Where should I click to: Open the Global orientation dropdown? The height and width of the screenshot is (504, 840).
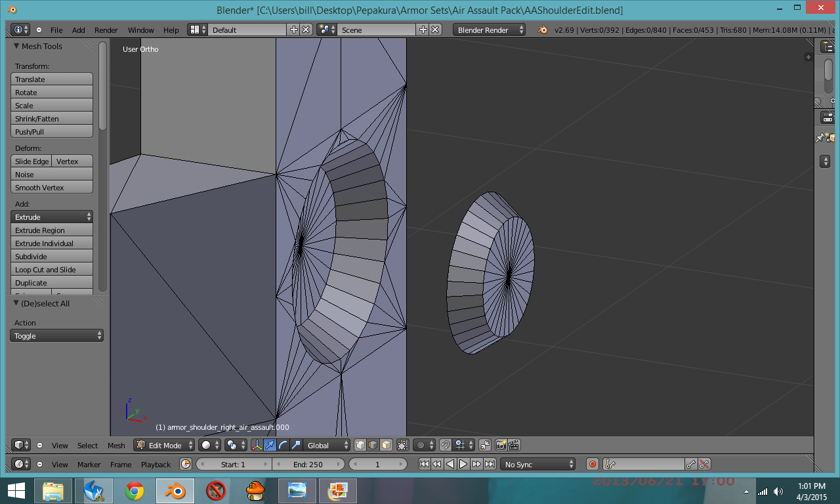point(327,445)
